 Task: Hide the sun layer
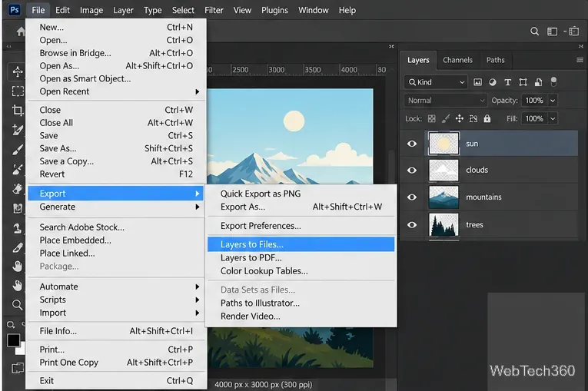pos(412,144)
